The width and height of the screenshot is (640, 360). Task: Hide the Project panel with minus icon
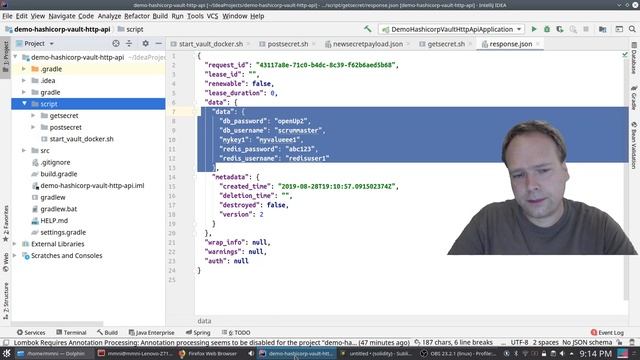point(158,43)
